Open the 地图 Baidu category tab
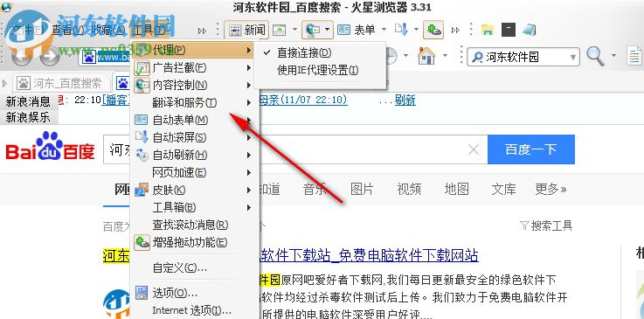Screen dimensions: 644x319 pyautogui.click(x=457, y=190)
